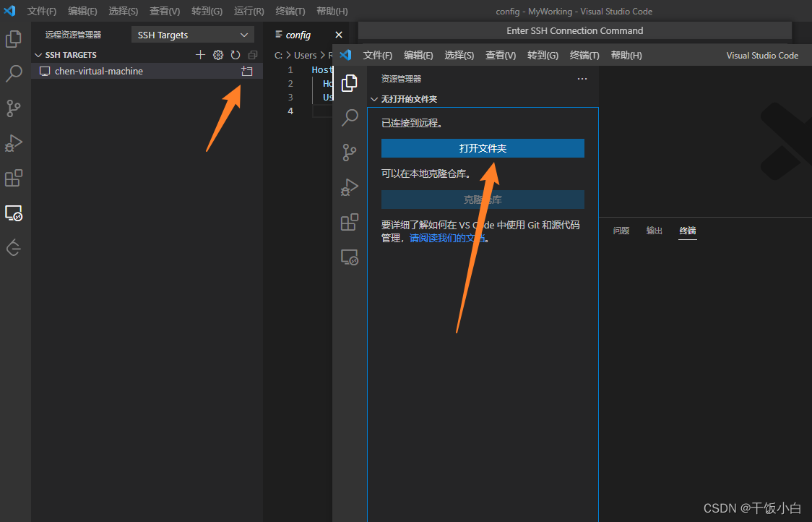The width and height of the screenshot is (812, 522).
Task: Open 帮助(H) menu in the main window
Action: coord(332,11)
